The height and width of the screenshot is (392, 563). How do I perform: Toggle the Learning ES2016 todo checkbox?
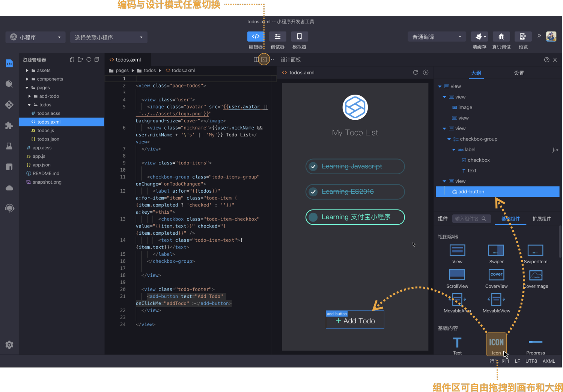313,192
